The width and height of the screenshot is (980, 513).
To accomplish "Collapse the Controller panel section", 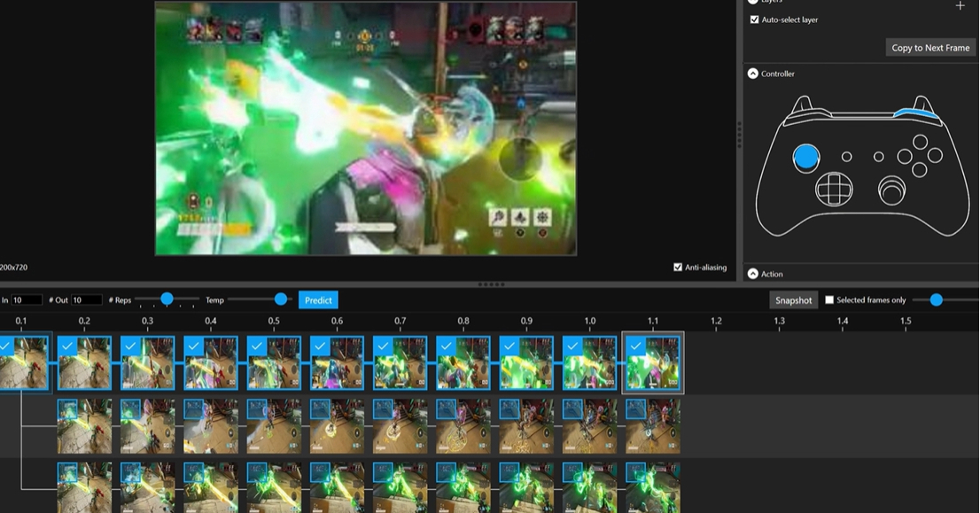I will 753,74.
